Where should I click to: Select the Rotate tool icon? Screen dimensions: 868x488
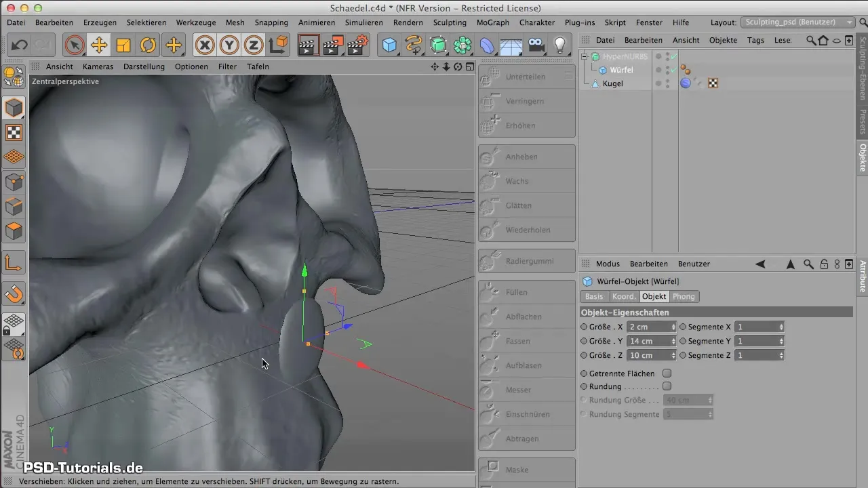148,45
